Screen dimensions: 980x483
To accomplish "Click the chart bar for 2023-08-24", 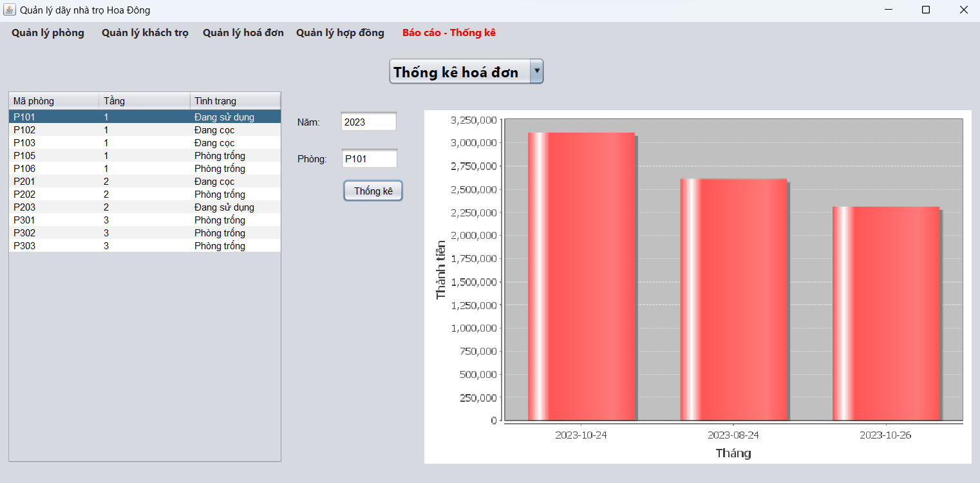I will coord(733,299).
